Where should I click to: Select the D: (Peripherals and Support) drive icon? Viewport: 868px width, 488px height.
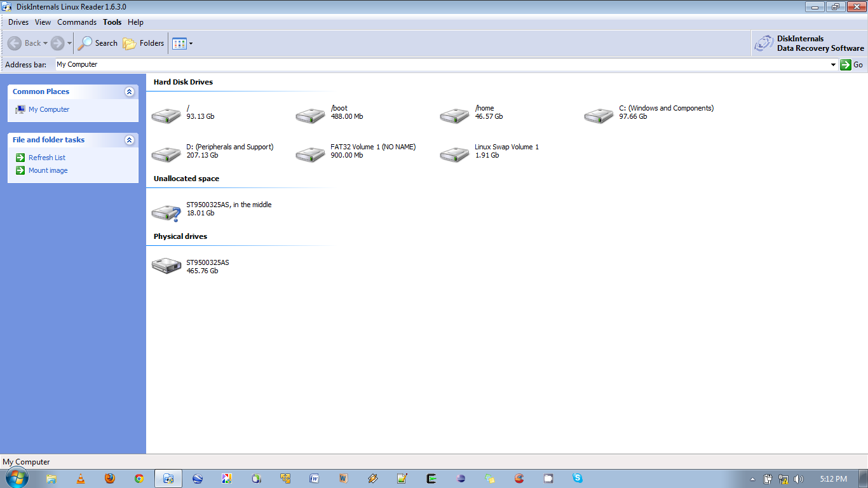pyautogui.click(x=166, y=154)
